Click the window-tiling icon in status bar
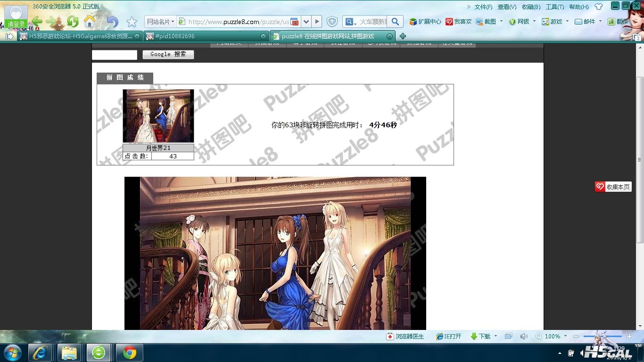 pos(508,337)
